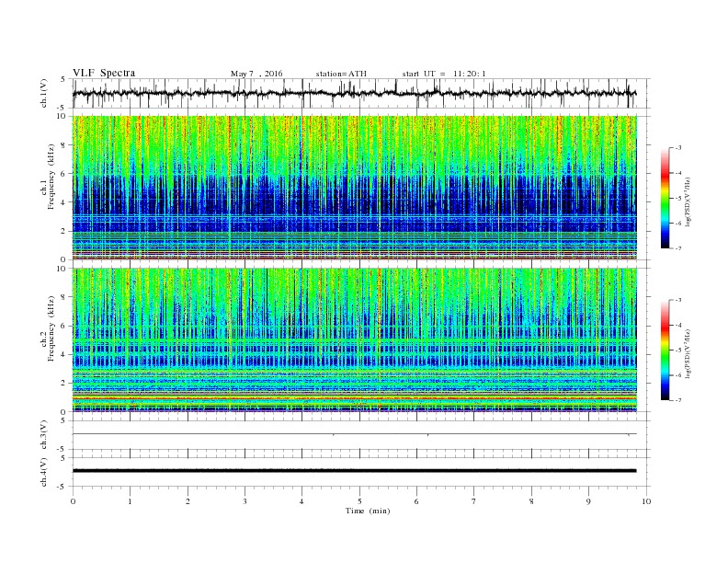Click the "4" tick on the time axis
The width and height of the screenshot is (728, 563).
(301, 501)
